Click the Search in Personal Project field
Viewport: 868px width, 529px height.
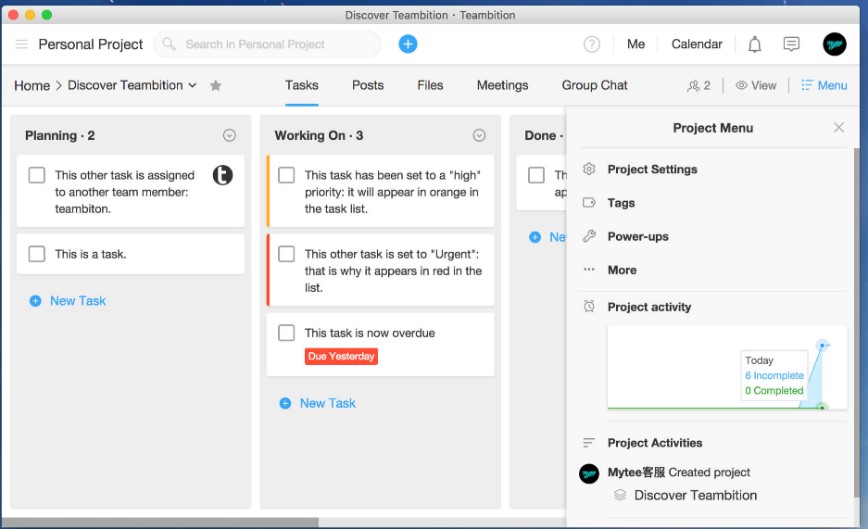point(268,44)
